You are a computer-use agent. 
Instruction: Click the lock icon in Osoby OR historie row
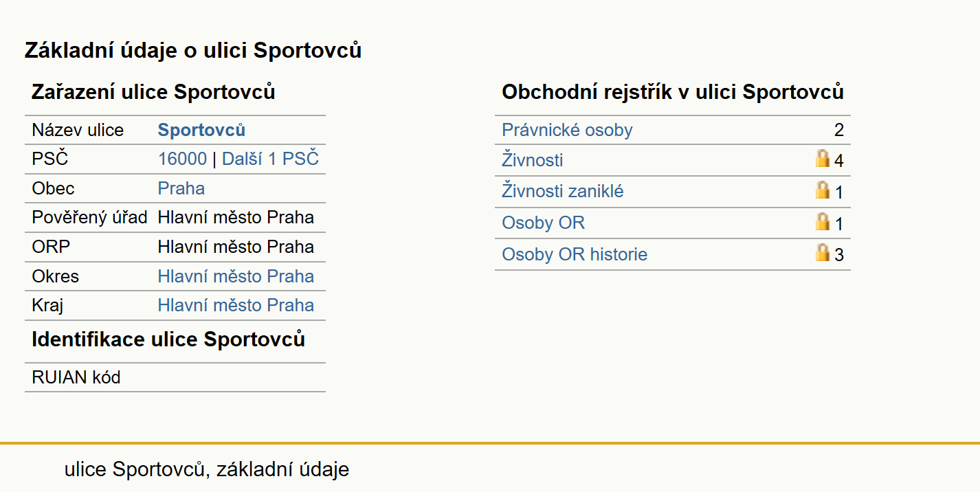(x=822, y=252)
